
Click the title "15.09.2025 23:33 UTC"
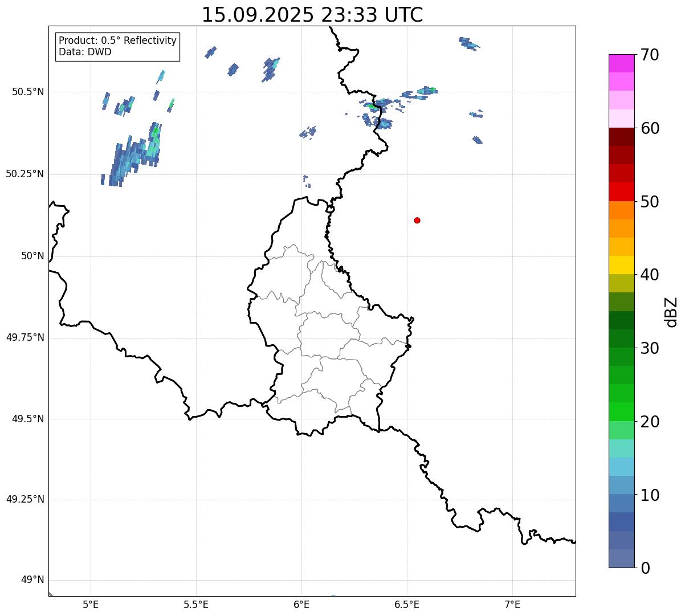pyautogui.click(x=312, y=15)
